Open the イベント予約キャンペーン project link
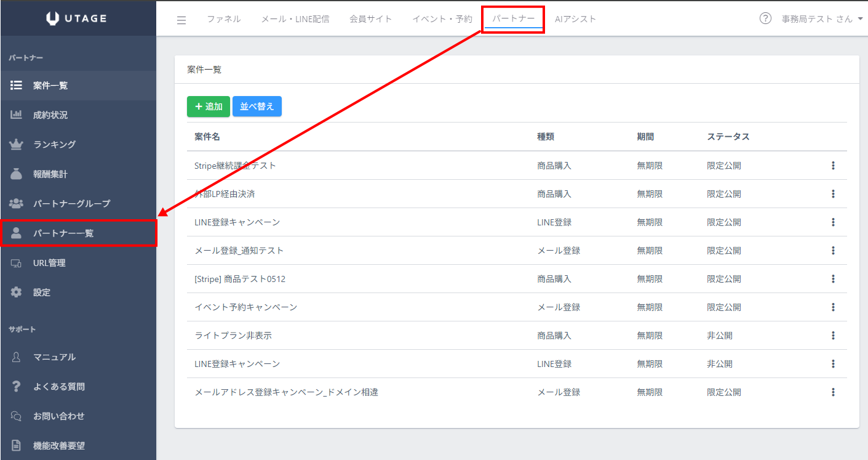This screenshot has width=868, height=460. (x=245, y=307)
